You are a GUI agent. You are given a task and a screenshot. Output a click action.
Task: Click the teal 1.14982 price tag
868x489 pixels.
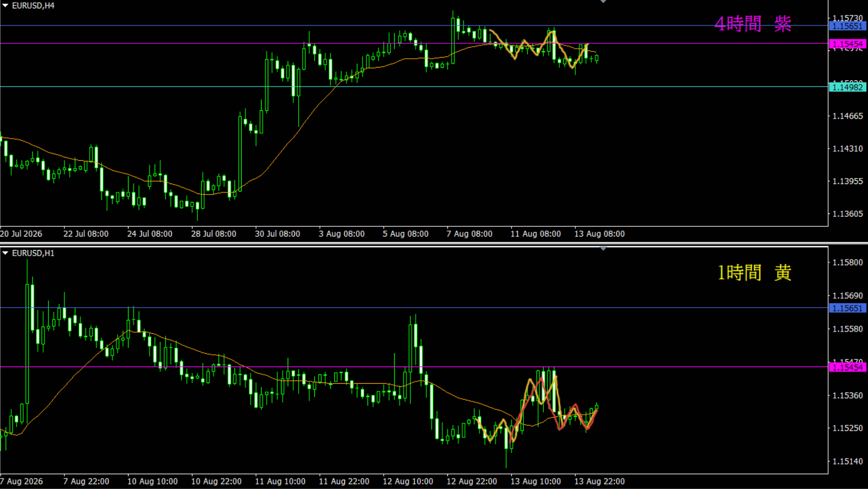[x=847, y=87]
